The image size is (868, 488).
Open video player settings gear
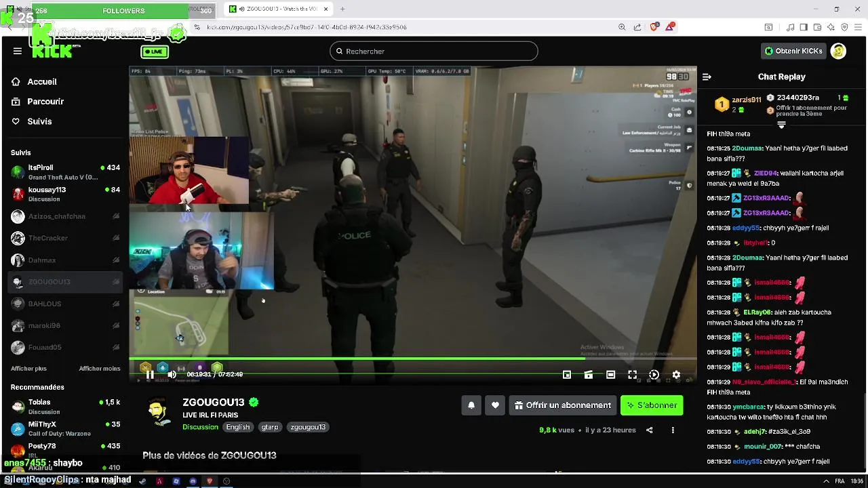point(676,375)
